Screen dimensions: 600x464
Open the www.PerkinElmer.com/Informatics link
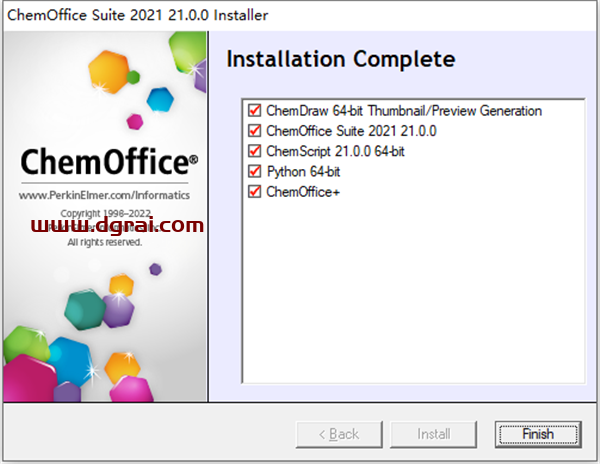pyautogui.click(x=104, y=195)
